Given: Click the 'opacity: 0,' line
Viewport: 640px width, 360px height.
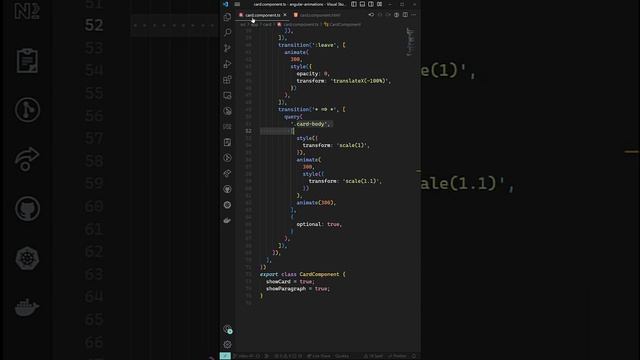Looking at the screenshot, I should point(313,74).
